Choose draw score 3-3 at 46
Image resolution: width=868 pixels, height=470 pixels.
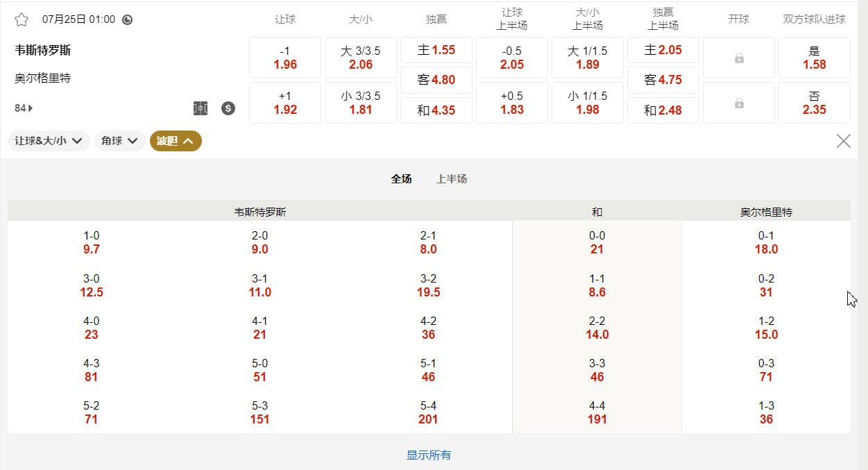pos(597,370)
